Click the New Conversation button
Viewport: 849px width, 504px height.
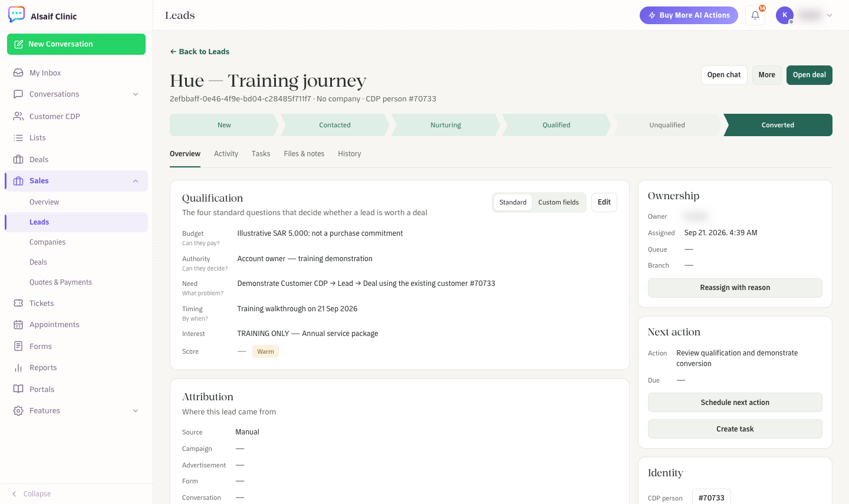76,44
